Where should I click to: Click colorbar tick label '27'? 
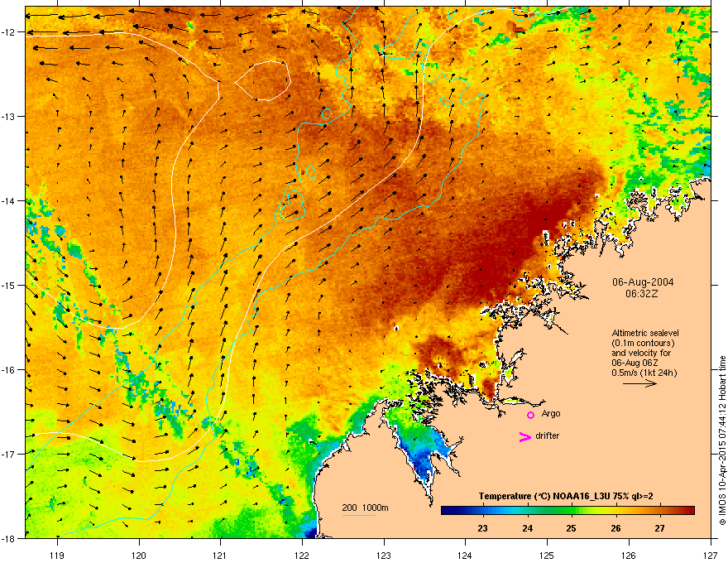660,528
